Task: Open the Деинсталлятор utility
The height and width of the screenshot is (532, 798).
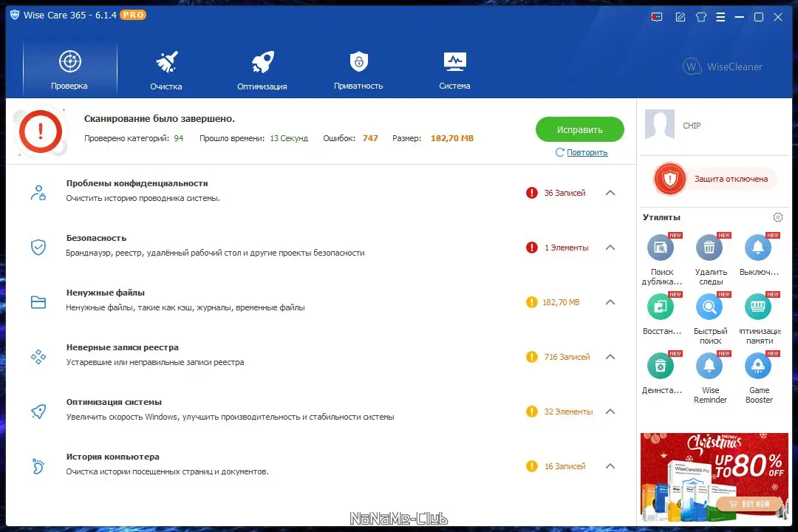Action: (661, 366)
